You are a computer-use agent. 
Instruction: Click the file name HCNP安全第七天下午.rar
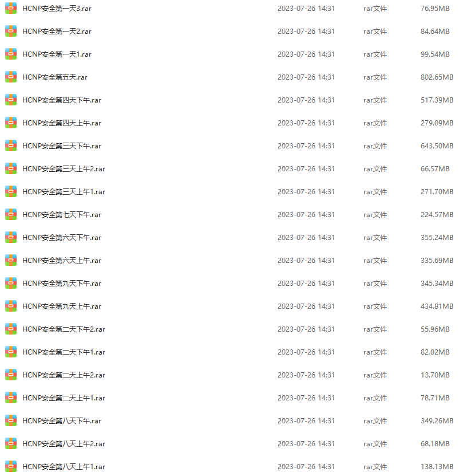click(x=62, y=215)
